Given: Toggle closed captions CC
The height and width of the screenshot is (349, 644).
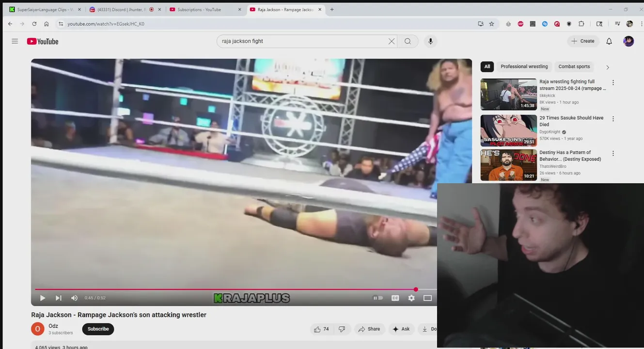Looking at the screenshot, I should click(395, 298).
